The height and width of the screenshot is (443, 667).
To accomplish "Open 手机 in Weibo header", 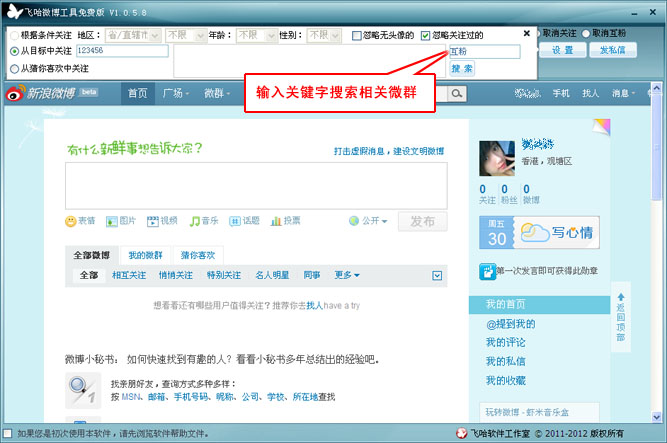I will pyautogui.click(x=561, y=93).
